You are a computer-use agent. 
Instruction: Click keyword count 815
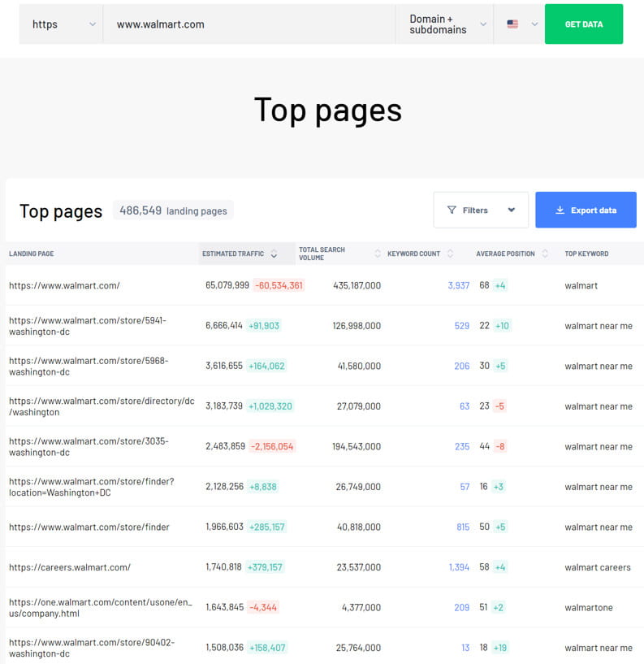point(463,527)
